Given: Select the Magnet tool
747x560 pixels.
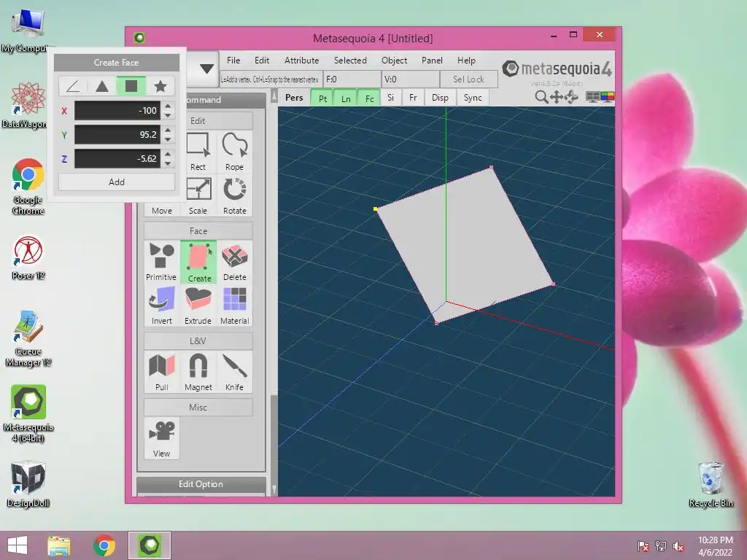Looking at the screenshot, I should [x=198, y=371].
